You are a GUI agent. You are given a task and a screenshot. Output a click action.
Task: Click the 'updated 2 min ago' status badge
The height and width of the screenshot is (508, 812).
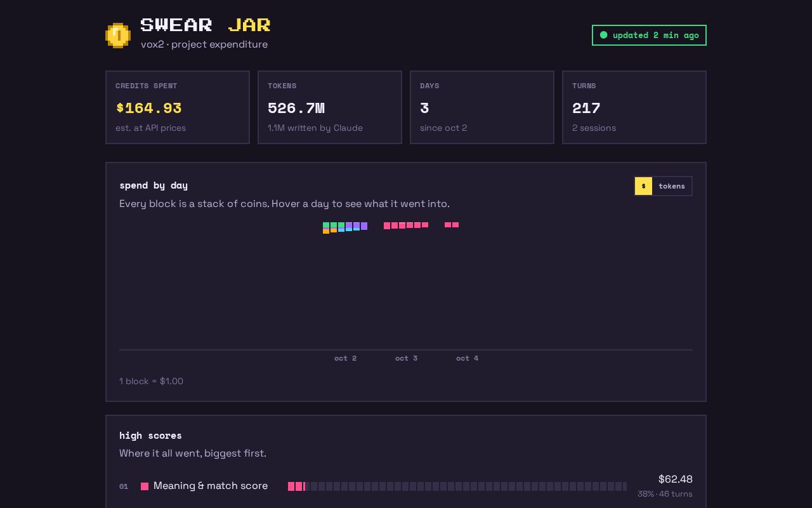coord(649,35)
